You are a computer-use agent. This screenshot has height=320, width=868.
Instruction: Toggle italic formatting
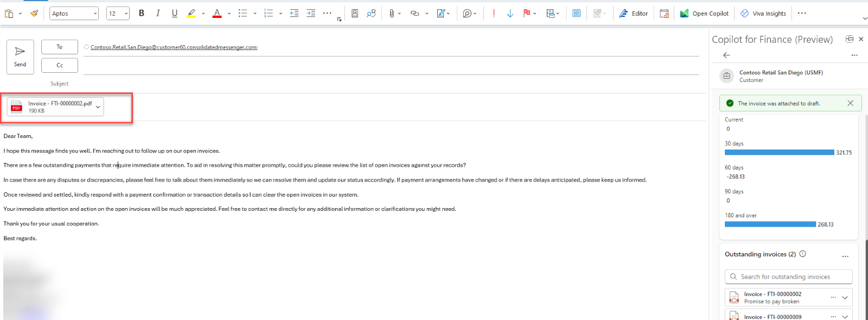[158, 14]
